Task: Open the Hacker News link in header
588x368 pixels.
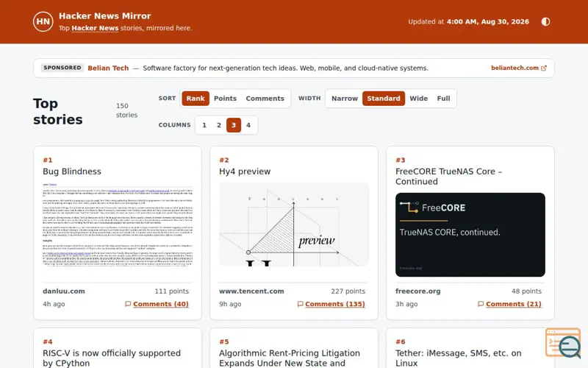Action: (95, 28)
